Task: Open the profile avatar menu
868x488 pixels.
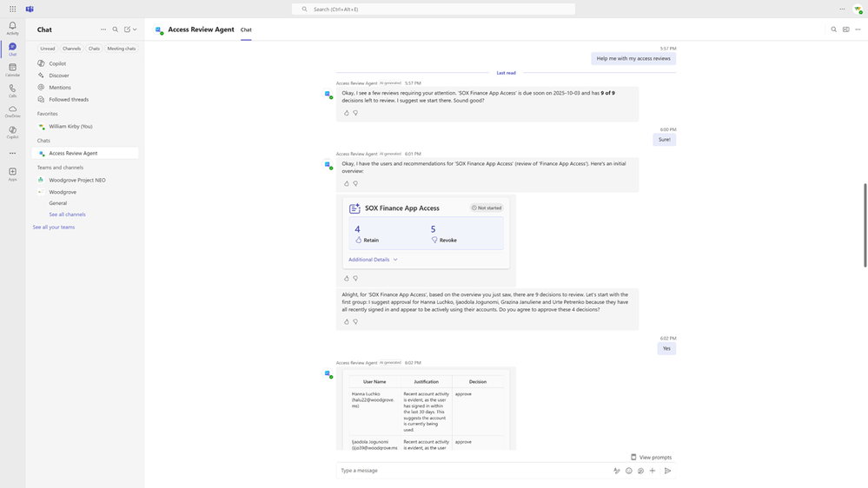Action: point(858,10)
